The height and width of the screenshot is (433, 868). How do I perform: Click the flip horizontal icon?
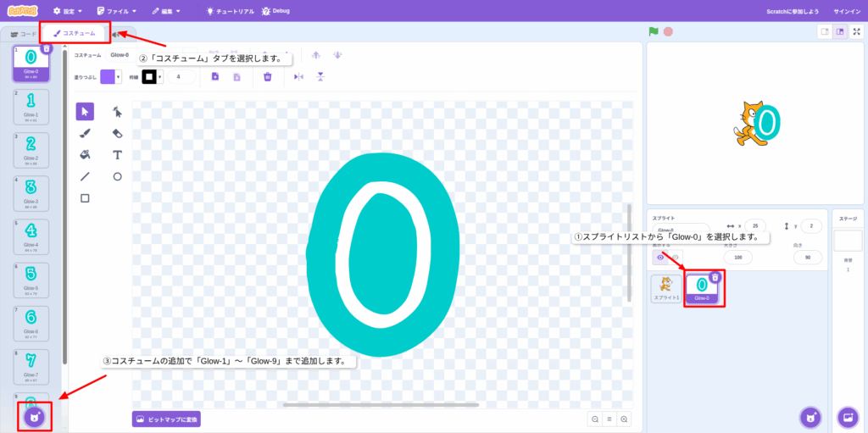[298, 76]
